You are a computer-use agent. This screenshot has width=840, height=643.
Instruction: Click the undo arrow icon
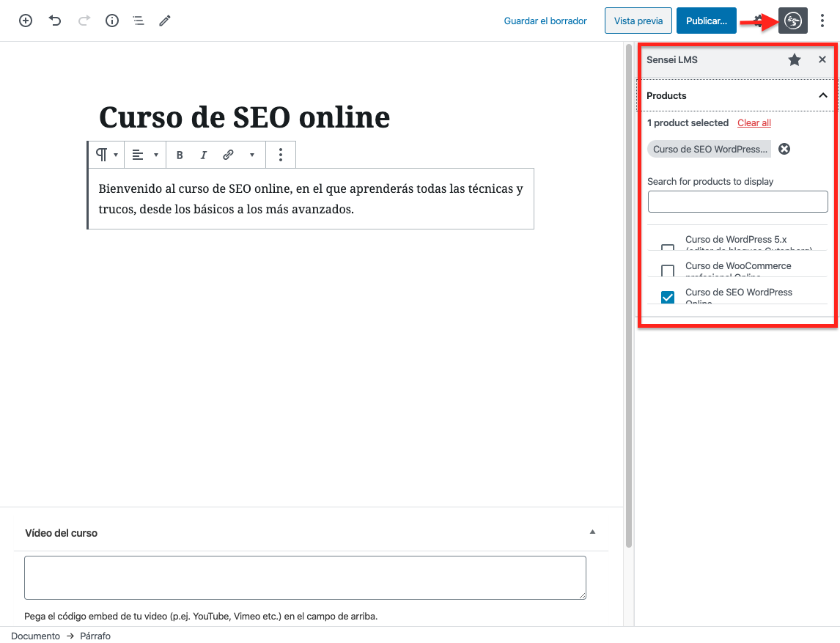pos(55,21)
